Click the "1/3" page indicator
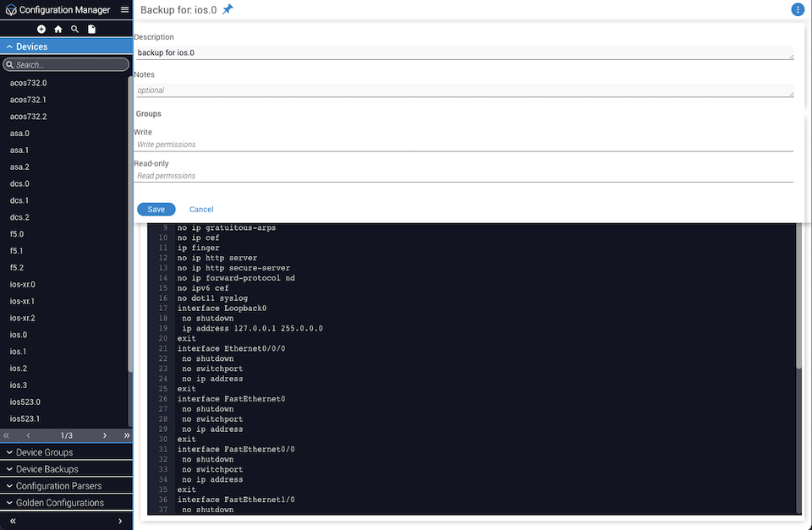The height and width of the screenshot is (530, 812). point(66,435)
